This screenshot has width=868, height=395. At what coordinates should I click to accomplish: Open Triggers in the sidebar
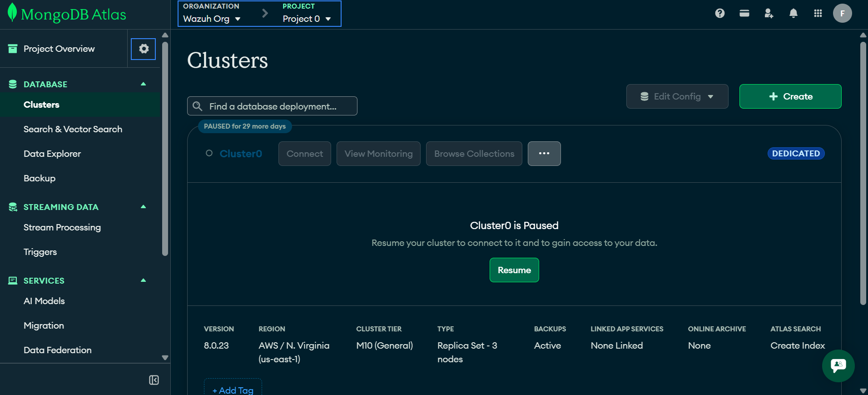coord(40,252)
